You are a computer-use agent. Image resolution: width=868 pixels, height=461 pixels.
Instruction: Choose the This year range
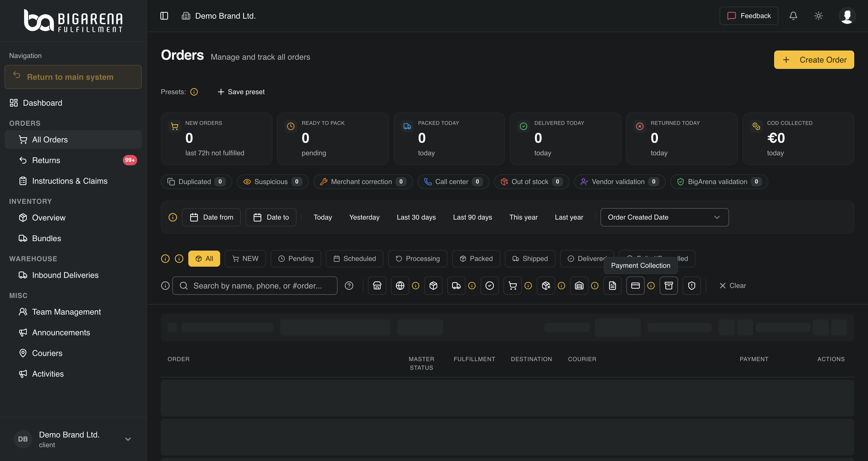coord(523,217)
